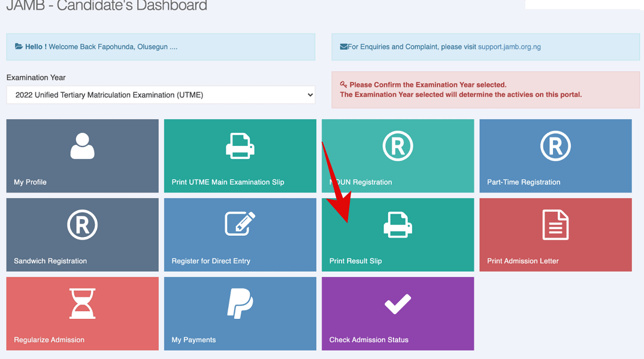Choose the Register for Direct Entry label

pos(211,261)
